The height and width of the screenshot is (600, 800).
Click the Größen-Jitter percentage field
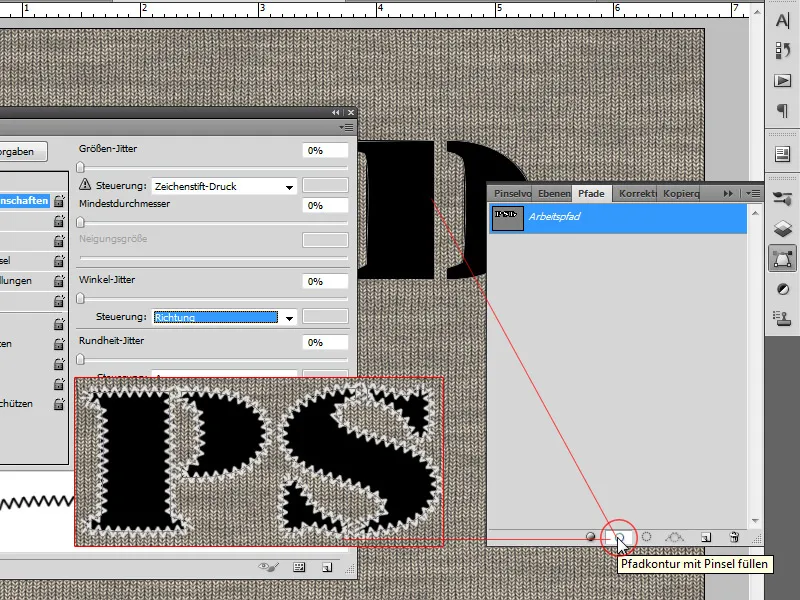[x=325, y=151]
